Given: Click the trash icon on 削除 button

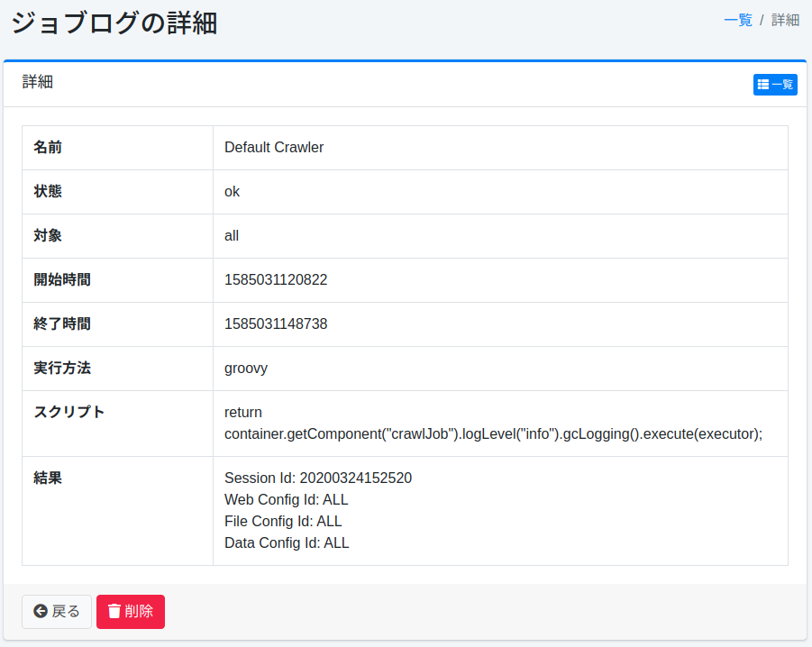Looking at the screenshot, I should tap(114, 611).
